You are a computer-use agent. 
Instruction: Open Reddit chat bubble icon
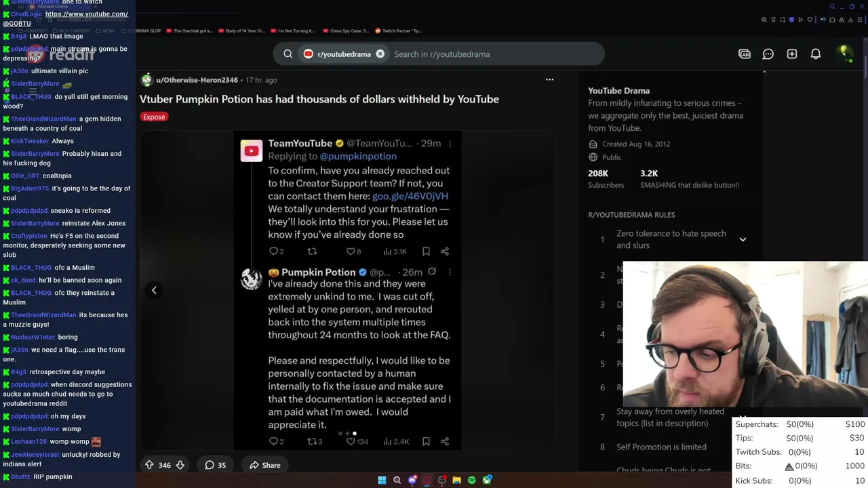[768, 54]
